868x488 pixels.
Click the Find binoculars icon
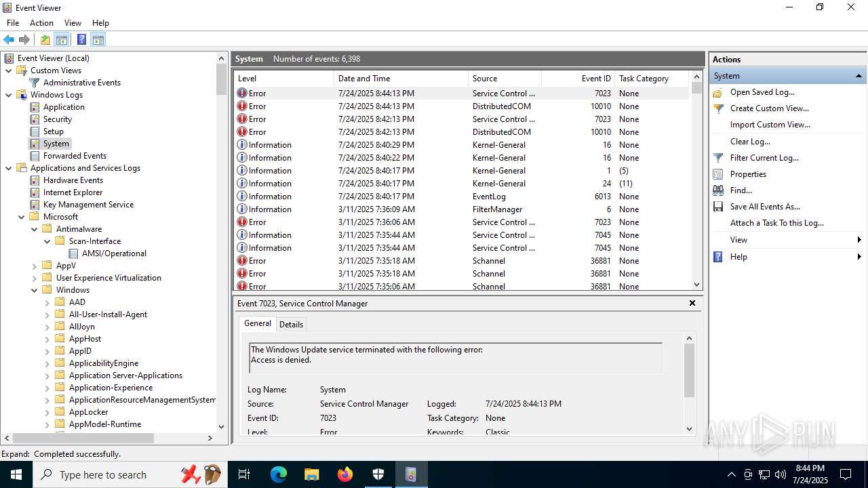point(718,190)
